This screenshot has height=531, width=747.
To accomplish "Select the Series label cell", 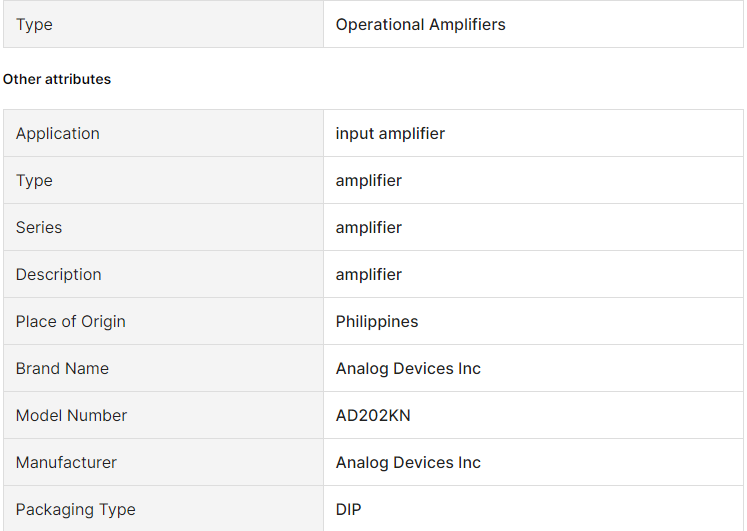I will (x=163, y=227).
